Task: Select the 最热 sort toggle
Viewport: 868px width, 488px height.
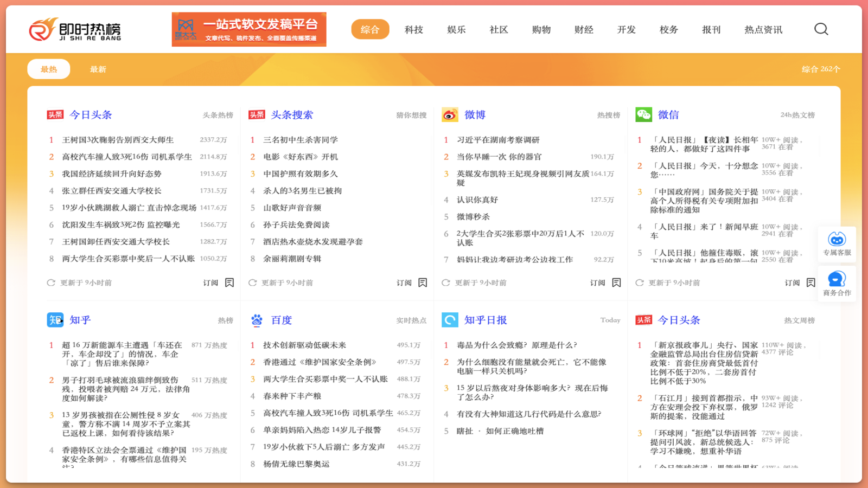Action: click(49, 69)
